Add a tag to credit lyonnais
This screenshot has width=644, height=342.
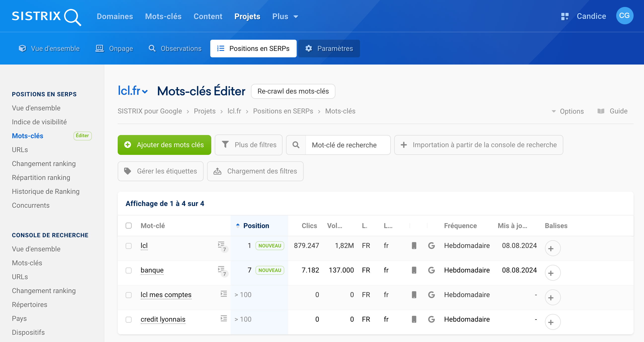click(552, 322)
